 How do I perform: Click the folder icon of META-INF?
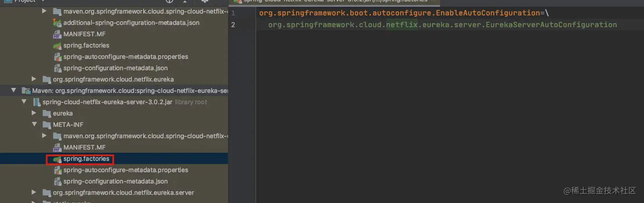47,125
